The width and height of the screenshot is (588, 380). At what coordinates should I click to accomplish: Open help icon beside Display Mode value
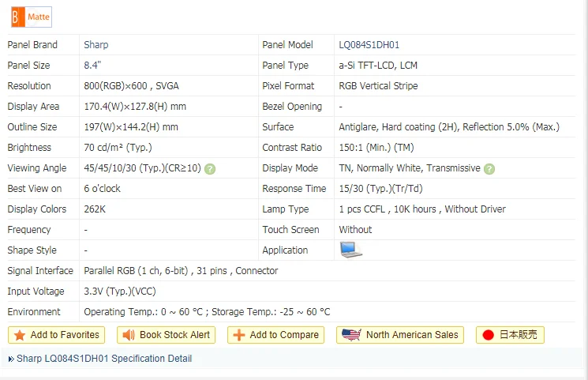489,169
